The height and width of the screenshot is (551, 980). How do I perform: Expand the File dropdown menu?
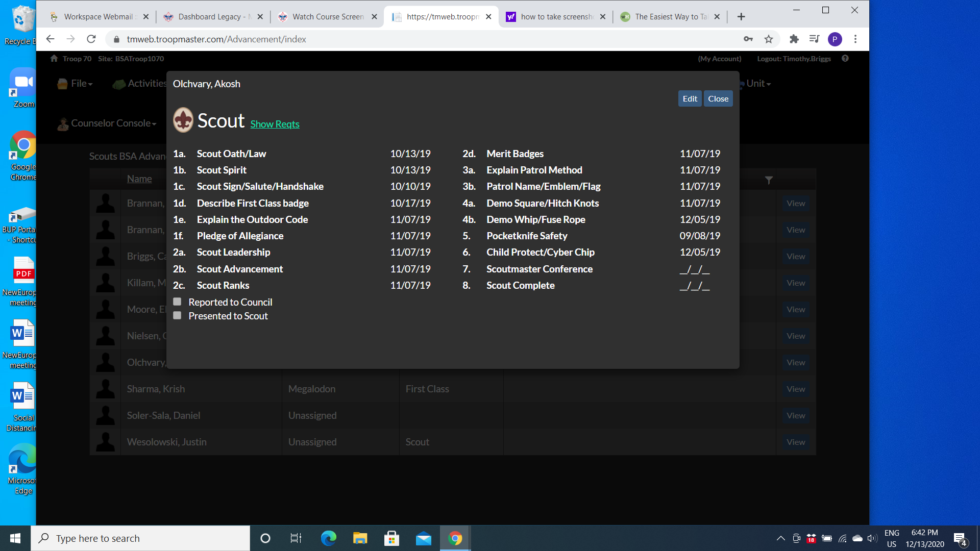click(75, 84)
